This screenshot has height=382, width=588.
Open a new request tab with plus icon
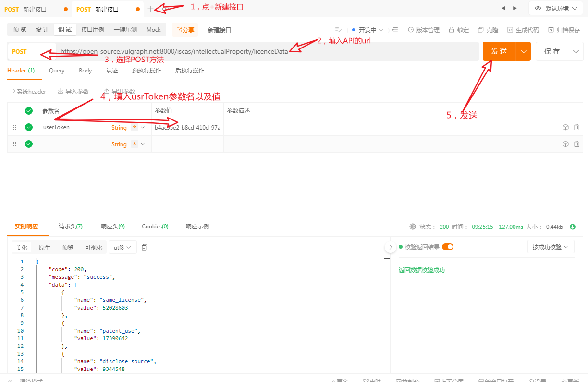click(150, 9)
